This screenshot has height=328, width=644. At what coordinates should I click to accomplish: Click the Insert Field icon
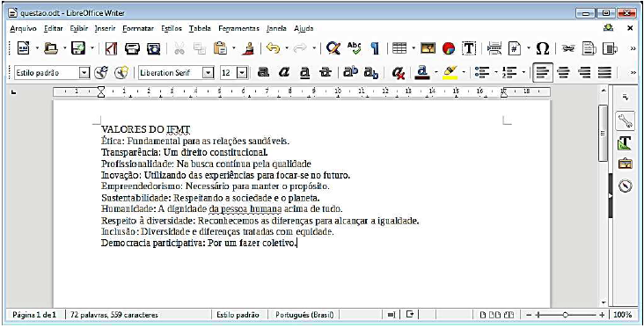click(515, 48)
